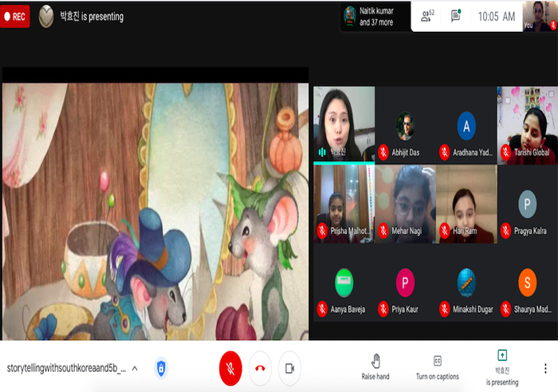Click Shaurya Mad muted mic icon
Screen dimensions: 558x392
click(x=505, y=309)
